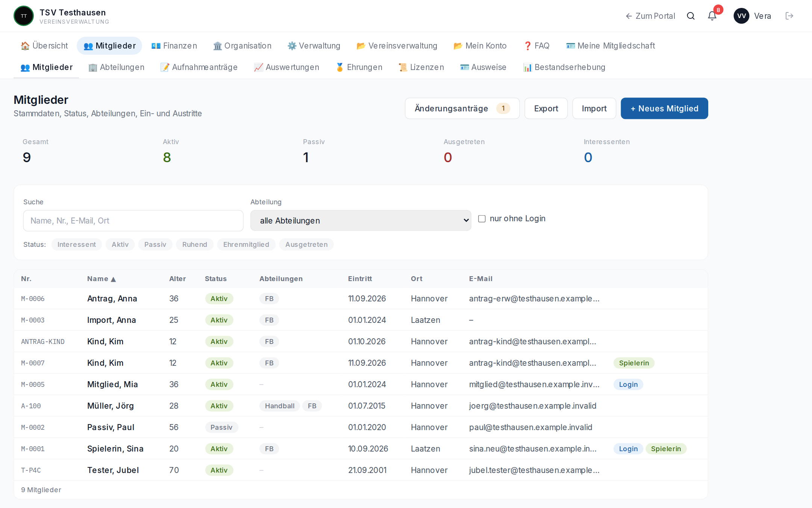This screenshot has height=508, width=812.
Task: Sort by the Eintritt column header
Action: [360, 279]
